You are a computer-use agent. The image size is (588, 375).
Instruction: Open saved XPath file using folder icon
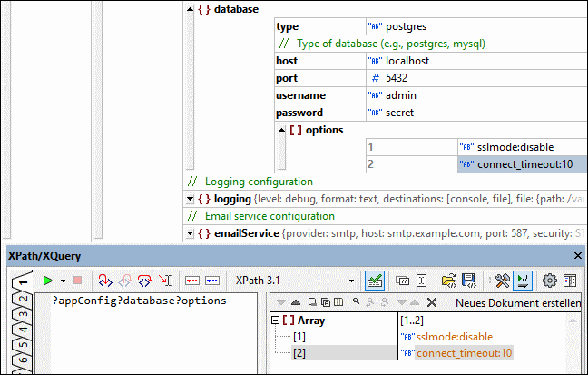coord(449,281)
